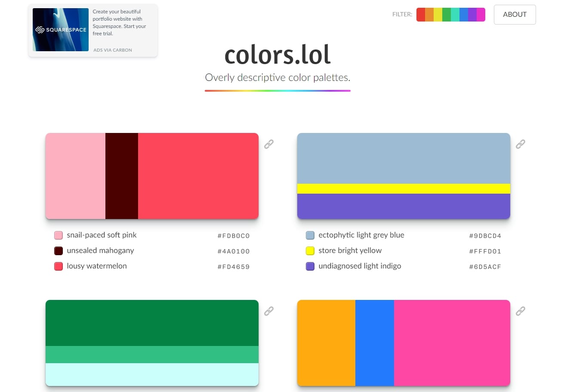The width and height of the screenshot is (561, 392).
Task: Click the hex code #FFFD01
Action: click(x=485, y=251)
